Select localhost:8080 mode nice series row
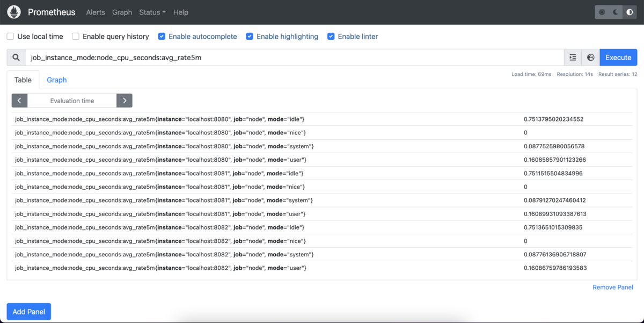 point(322,132)
